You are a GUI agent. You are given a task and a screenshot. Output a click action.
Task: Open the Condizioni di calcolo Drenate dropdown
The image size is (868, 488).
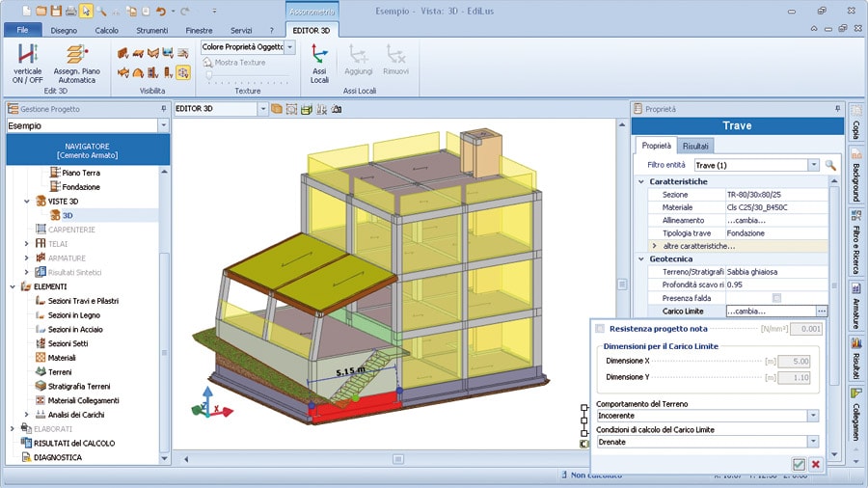point(813,442)
